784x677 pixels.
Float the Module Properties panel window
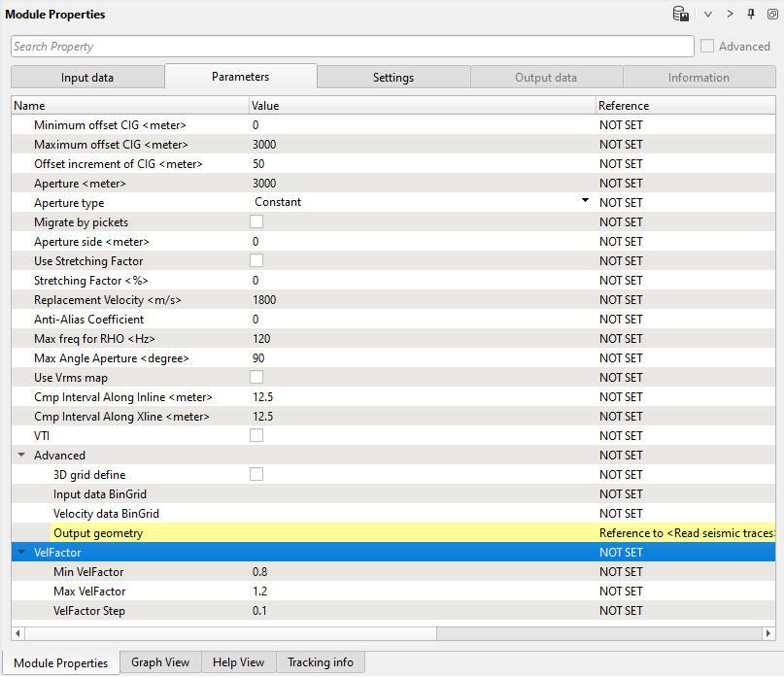point(772,15)
